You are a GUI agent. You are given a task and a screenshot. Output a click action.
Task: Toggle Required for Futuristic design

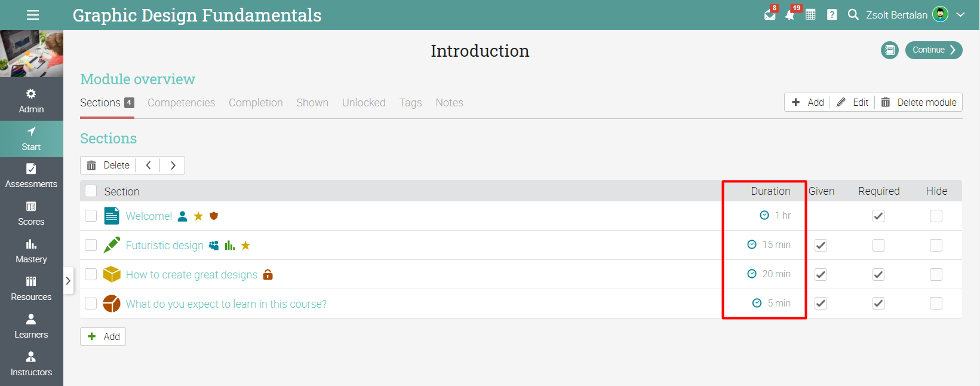(x=878, y=245)
